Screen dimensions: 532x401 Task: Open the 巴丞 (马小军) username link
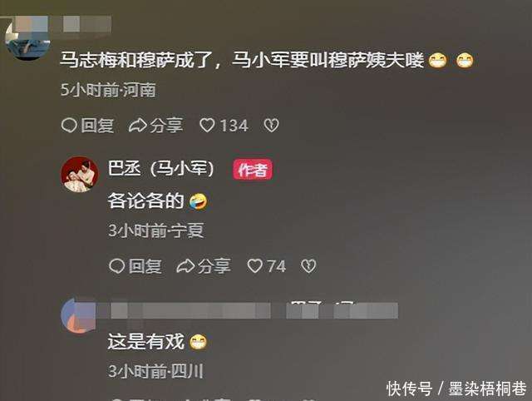(160, 168)
